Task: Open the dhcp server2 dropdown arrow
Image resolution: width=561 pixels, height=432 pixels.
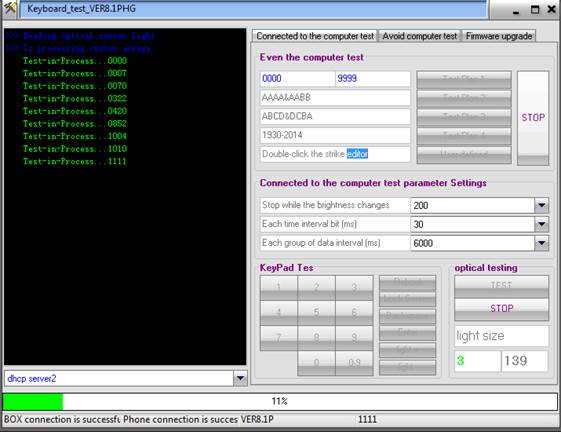Action: (240, 378)
